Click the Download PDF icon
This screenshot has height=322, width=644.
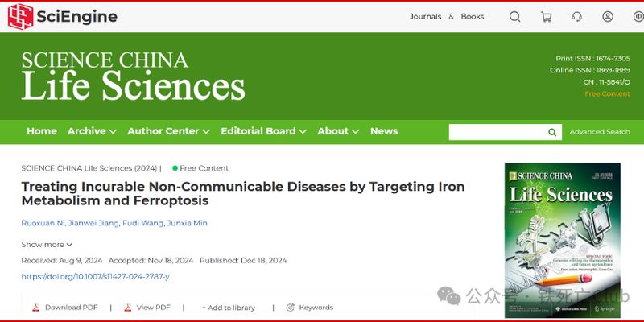pos(35,308)
